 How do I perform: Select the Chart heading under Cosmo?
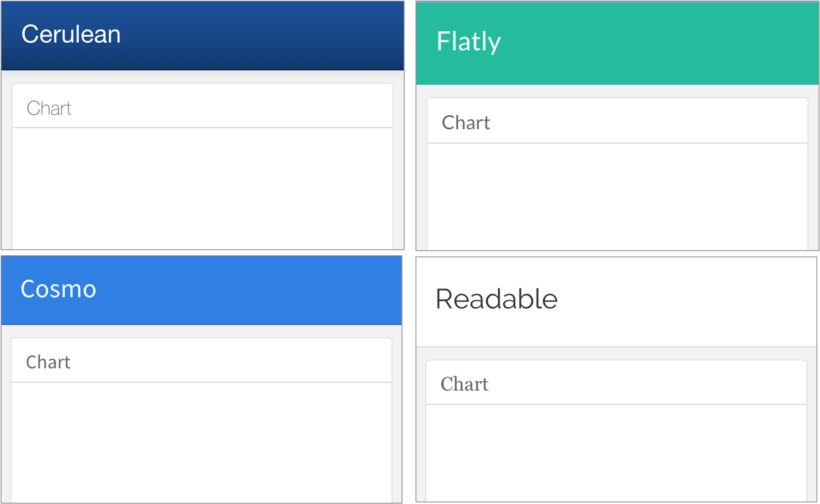(48, 362)
